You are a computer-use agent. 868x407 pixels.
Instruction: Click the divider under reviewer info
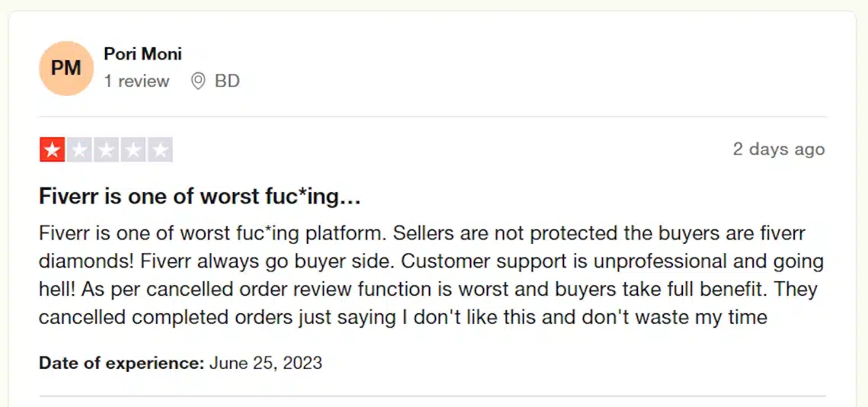click(x=432, y=117)
